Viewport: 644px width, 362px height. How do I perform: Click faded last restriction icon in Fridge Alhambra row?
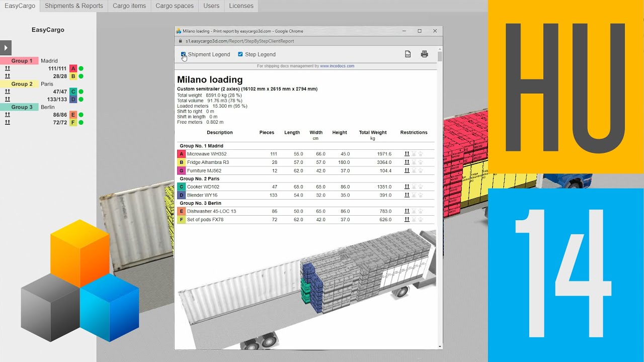click(x=421, y=162)
